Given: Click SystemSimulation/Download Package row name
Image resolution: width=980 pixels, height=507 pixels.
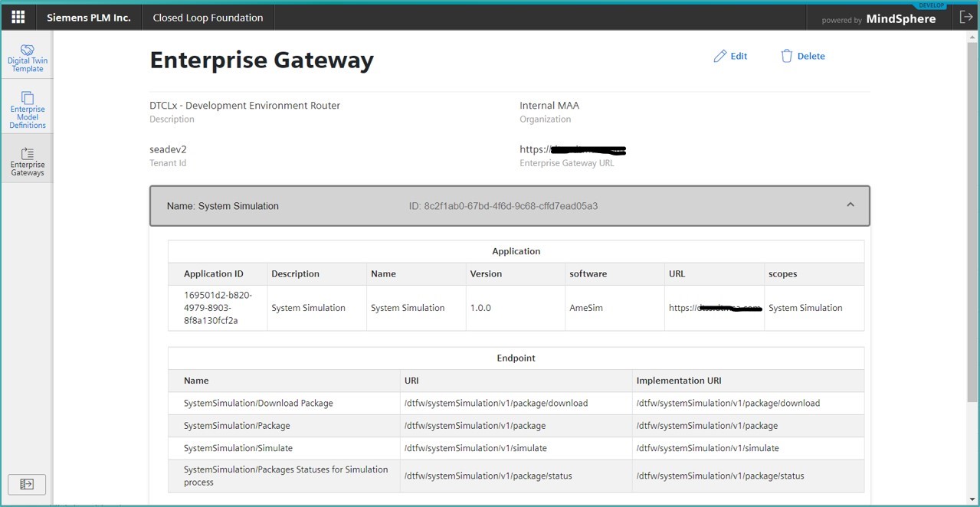Looking at the screenshot, I should pyautogui.click(x=258, y=404).
